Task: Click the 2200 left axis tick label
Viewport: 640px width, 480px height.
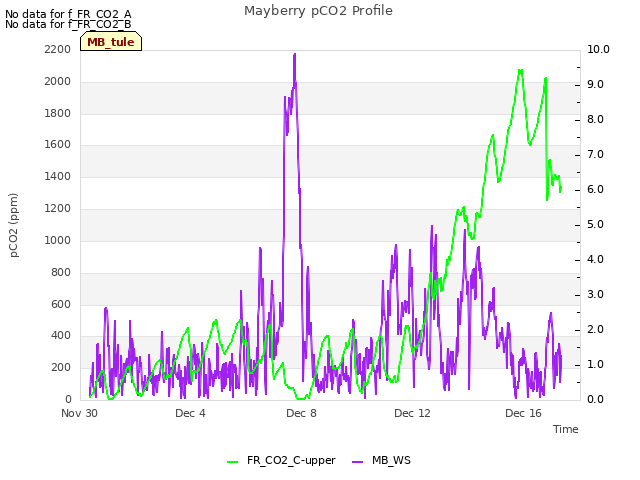Action: point(58,49)
